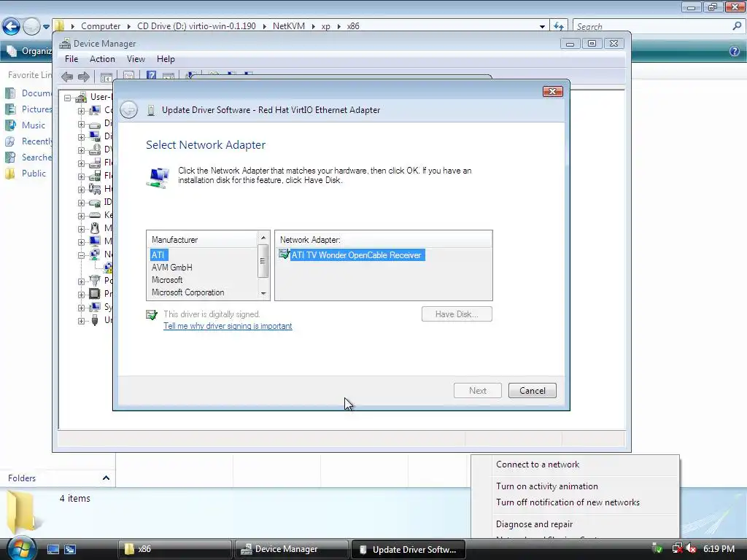The width and height of the screenshot is (747, 560).
Task: Click the Have Disk... button
Action: [x=457, y=314]
